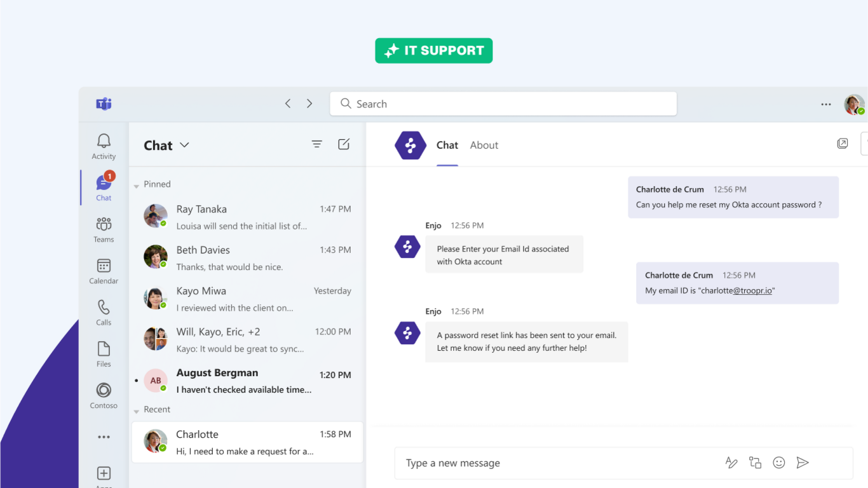Click the Microsoft Teams logo icon
This screenshot has height=488, width=868.
[x=104, y=104]
